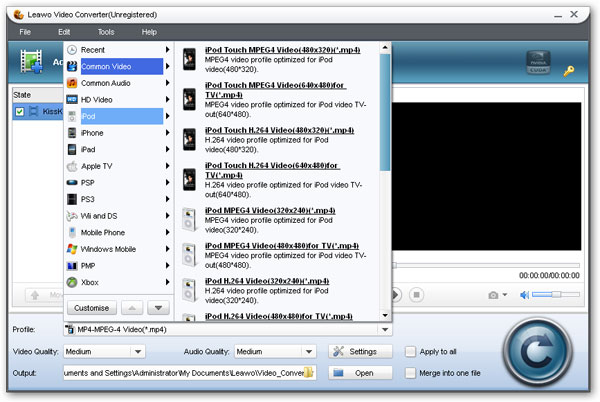The image size is (600, 402).
Task: Click the PMP player icon
Action: [x=72, y=265]
